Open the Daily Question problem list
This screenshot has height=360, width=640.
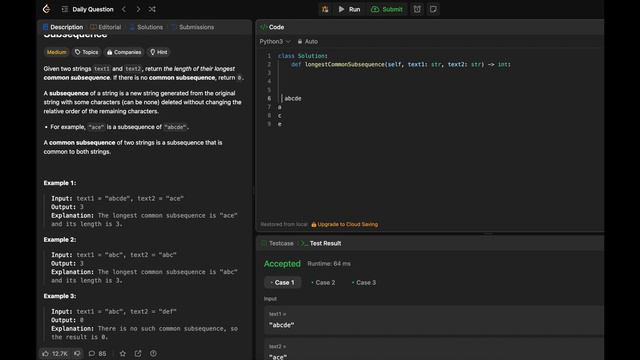[x=88, y=9]
